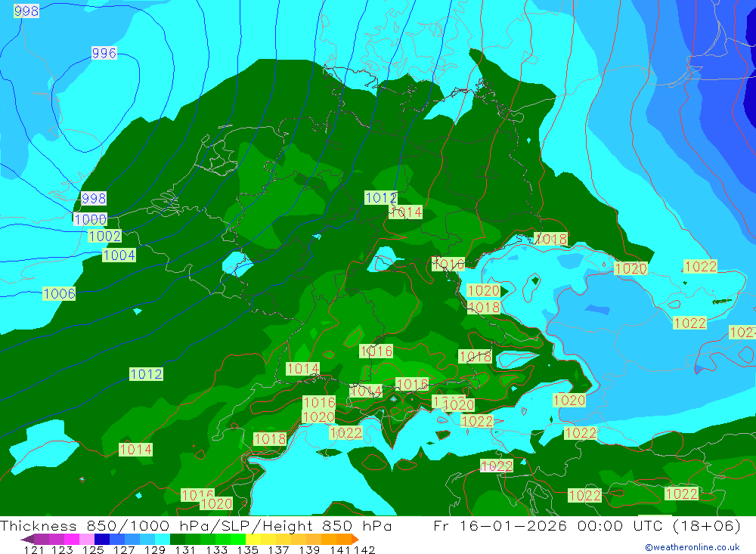The height and width of the screenshot is (554, 756).
Task: Click legend value 123
Action: click(x=62, y=550)
